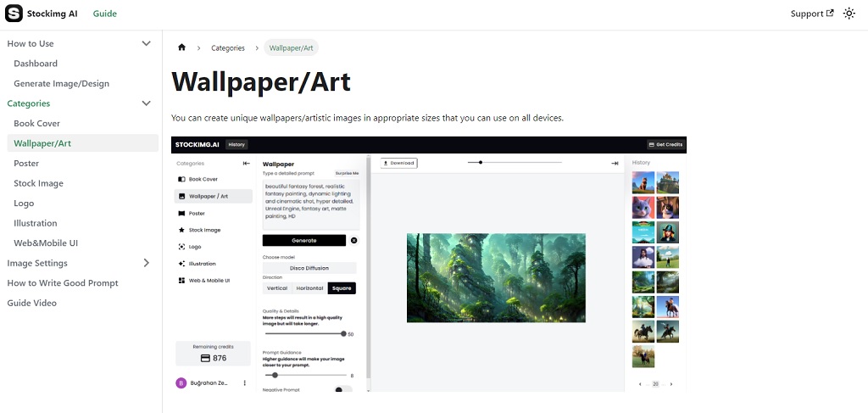This screenshot has height=413, width=868.
Task: Click the black Generate button
Action: tap(304, 240)
